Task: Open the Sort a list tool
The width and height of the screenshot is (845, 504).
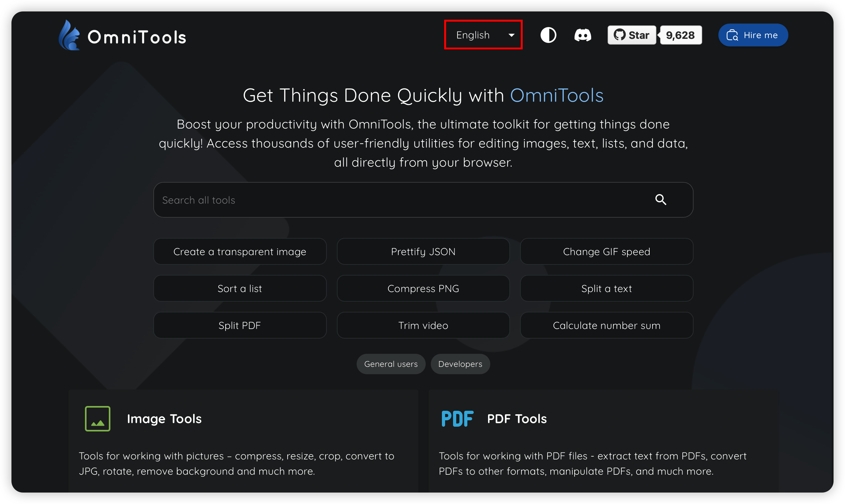Action: 240,288
